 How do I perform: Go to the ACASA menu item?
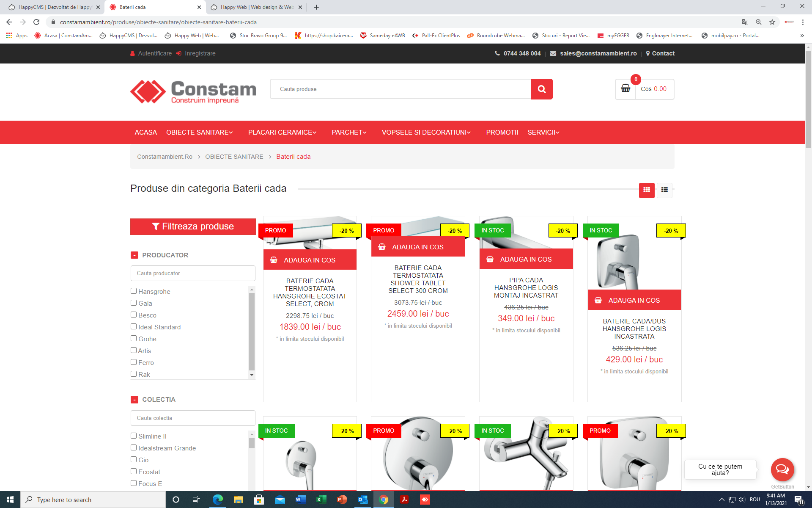tap(145, 133)
